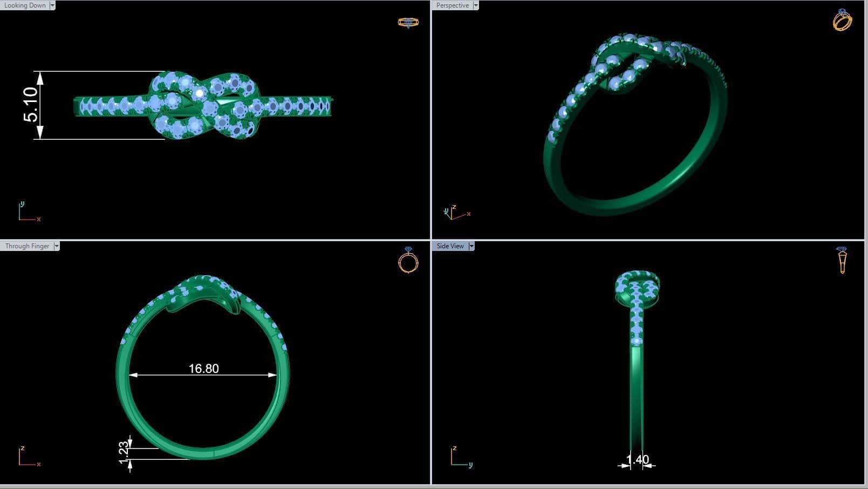Click the front-view ring icon in Through Finger viewport

[x=408, y=260]
